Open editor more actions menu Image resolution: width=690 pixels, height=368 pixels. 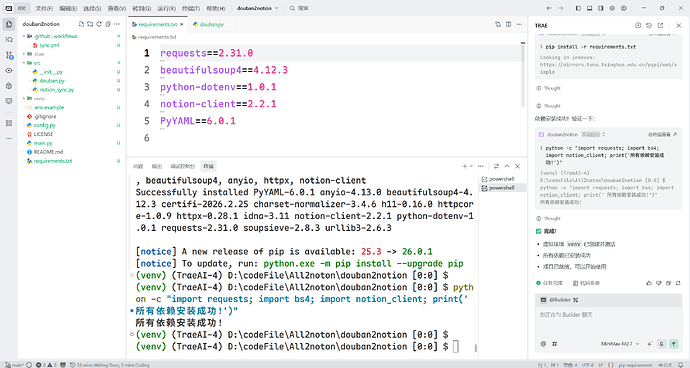pos(519,24)
